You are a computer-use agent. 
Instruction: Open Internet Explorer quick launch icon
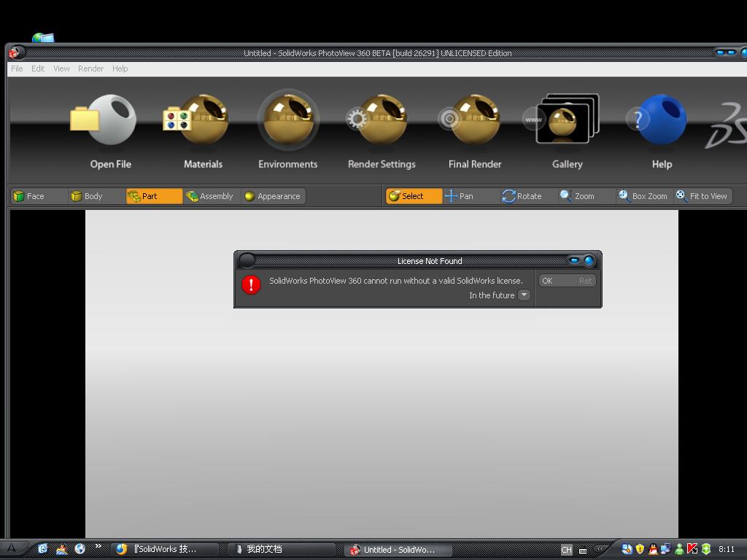click(43, 548)
